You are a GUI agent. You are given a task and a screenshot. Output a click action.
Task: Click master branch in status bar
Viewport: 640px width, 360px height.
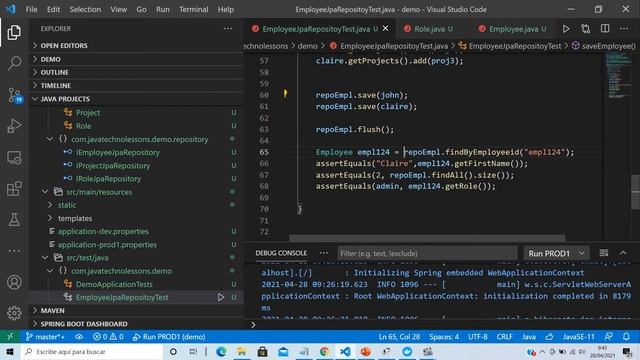click(x=45, y=337)
